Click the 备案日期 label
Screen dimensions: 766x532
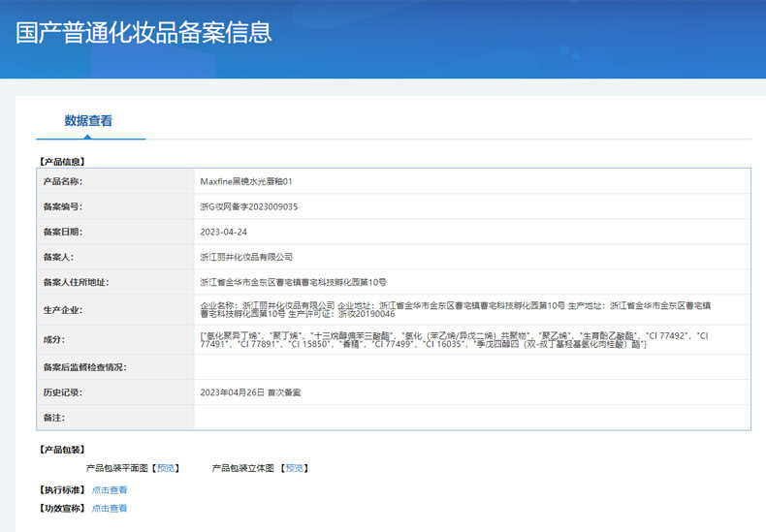[63, 232]
